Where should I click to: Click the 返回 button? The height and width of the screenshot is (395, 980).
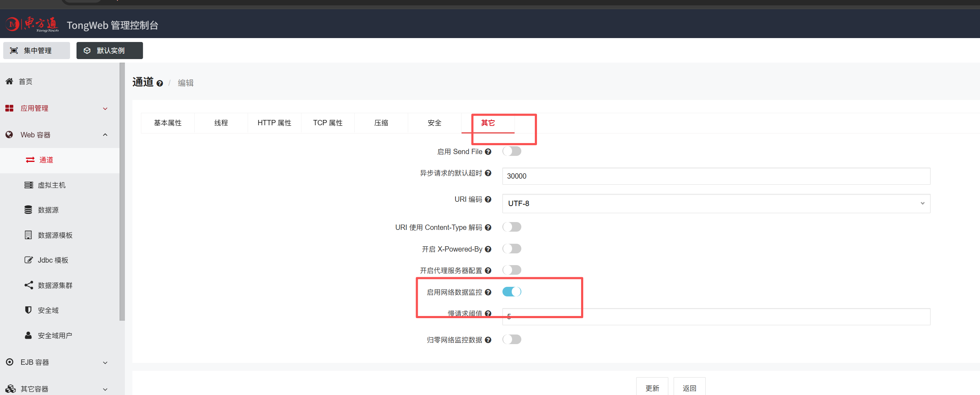pos(689,388)
